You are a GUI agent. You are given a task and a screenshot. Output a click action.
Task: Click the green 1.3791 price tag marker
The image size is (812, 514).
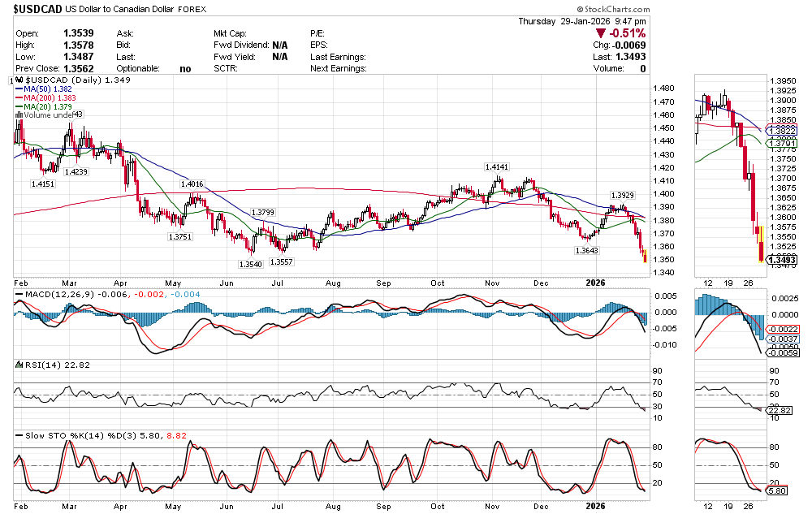784,144
